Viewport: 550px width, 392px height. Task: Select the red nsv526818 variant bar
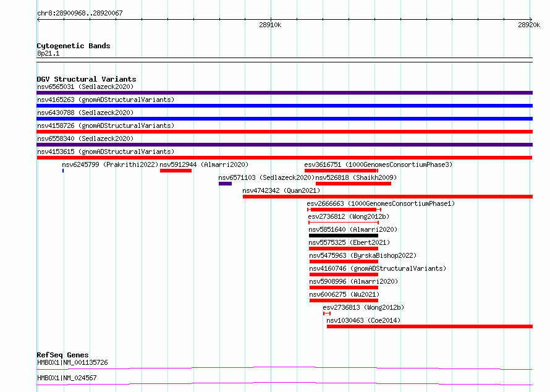click(x=353, y=184)
